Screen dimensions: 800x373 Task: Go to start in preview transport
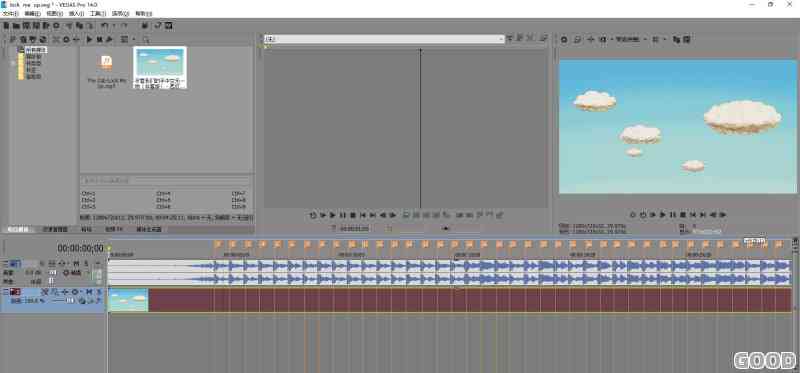(692, 215)
